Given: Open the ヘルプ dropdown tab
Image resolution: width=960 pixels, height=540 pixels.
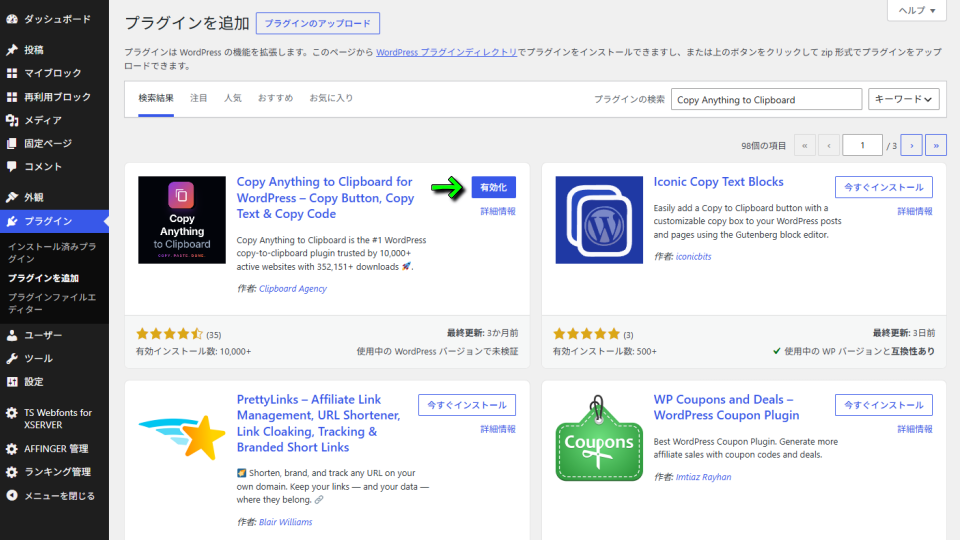Looking at the screenshot, I should pos(917,10).
